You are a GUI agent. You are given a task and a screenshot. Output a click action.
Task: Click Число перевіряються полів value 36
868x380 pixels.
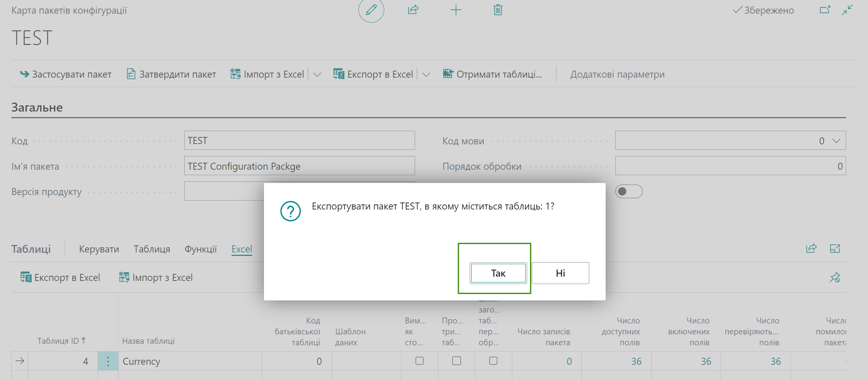(775, 361)
